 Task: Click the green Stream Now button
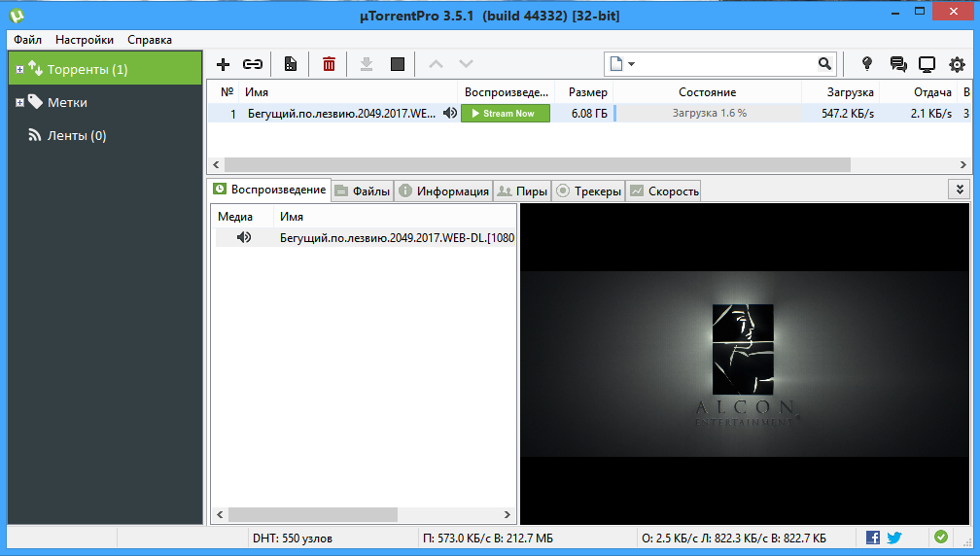(x=505, y=113)
